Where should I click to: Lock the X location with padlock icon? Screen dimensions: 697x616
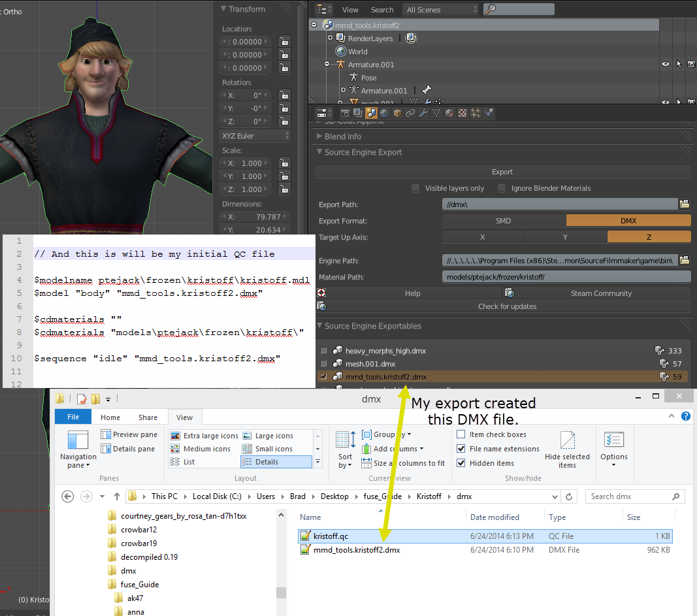point(284,41)
